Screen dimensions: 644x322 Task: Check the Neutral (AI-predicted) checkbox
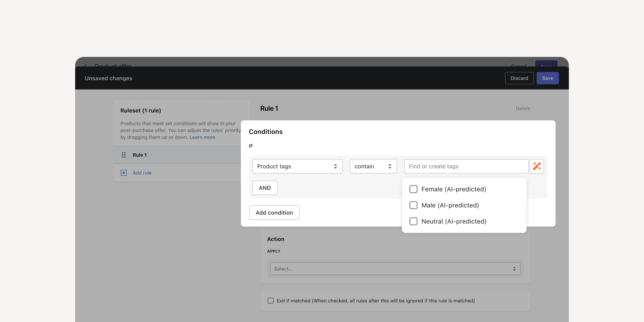tap(413, 221)
